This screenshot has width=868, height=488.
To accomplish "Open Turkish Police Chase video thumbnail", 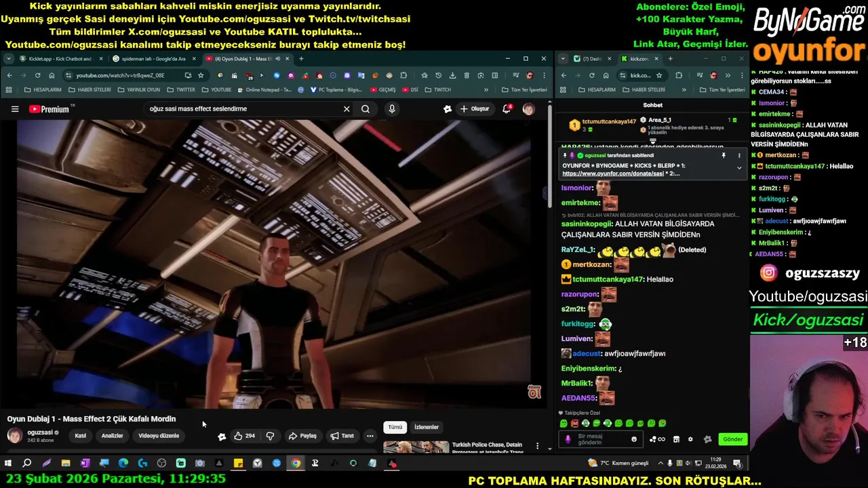I will pyautogui.click(x=416, y=447).
